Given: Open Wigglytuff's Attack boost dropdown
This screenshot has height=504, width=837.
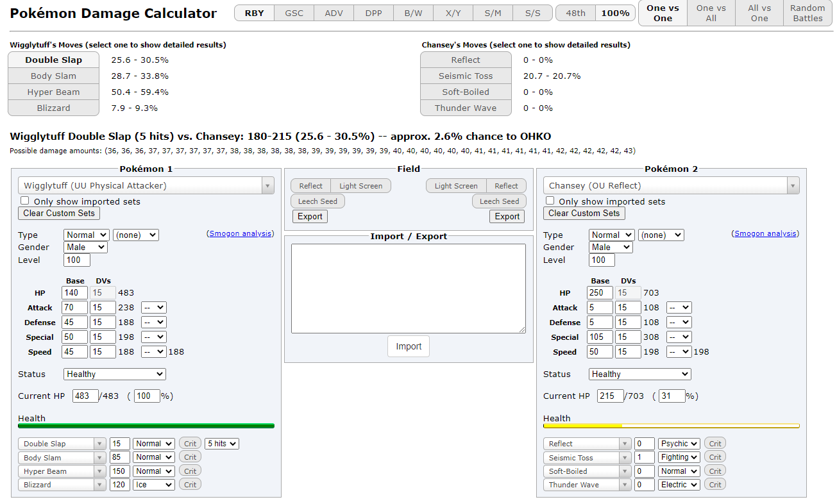Looking at the screenshot, I should 154,308.
